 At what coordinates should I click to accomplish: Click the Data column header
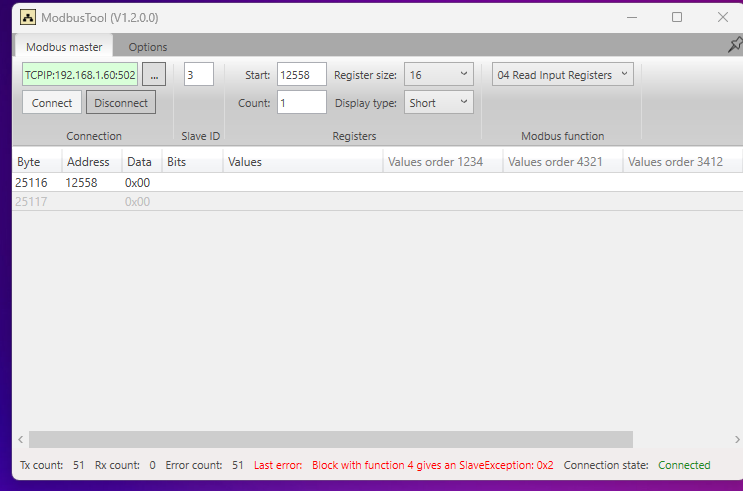(x=142, y=162)
